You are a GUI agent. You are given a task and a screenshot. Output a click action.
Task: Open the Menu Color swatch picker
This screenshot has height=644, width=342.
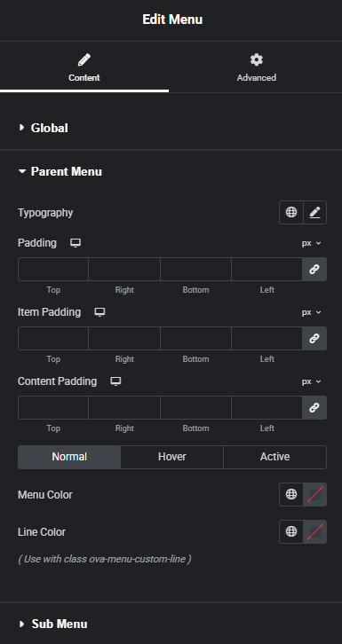click(314, 494)
